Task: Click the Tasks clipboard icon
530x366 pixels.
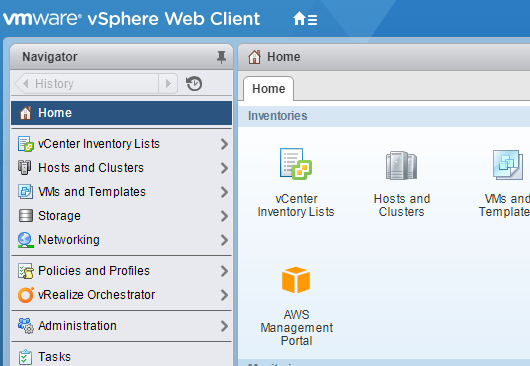Action: (25, 357)
